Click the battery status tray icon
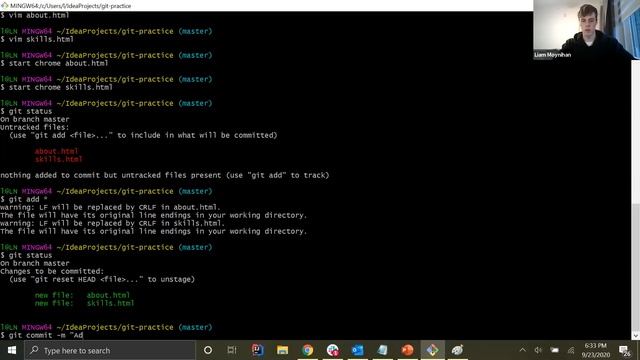640x360 pixels. click(x=554, y=350)
